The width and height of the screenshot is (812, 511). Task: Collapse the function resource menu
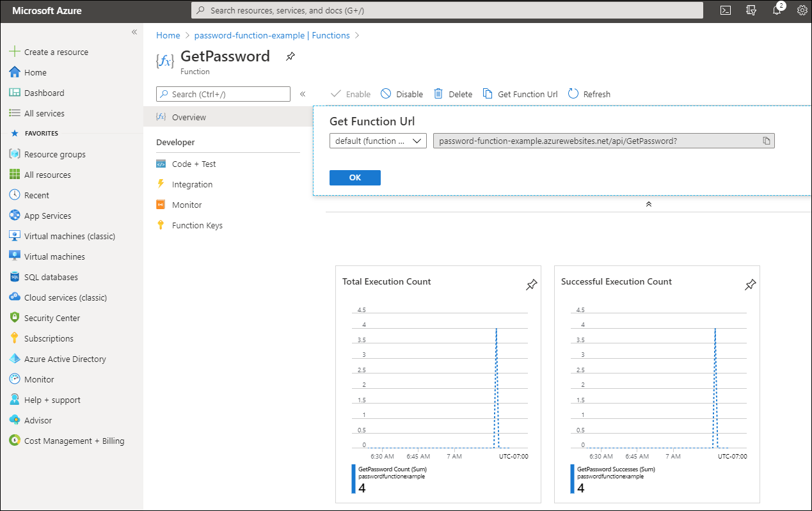pyautogui.click(x=303, y=94)
